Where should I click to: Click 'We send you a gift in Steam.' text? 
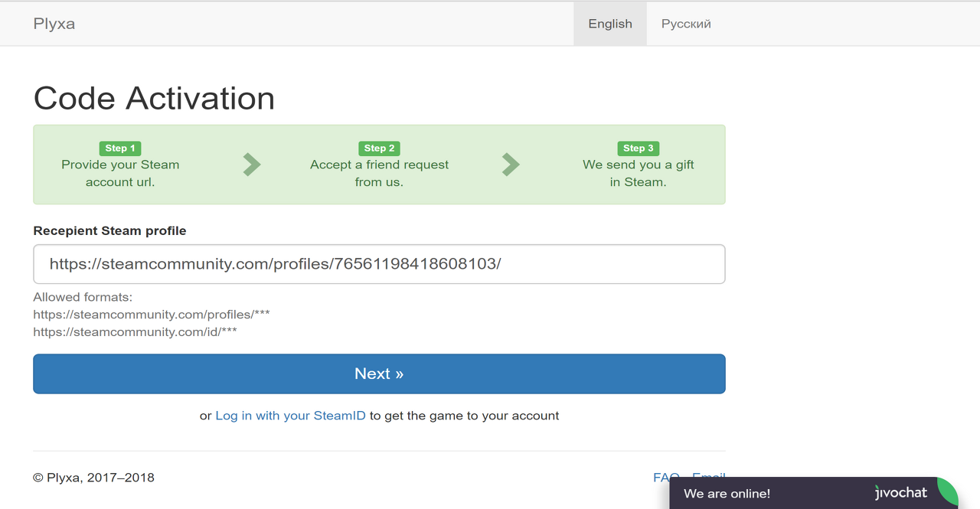[638, 173]
